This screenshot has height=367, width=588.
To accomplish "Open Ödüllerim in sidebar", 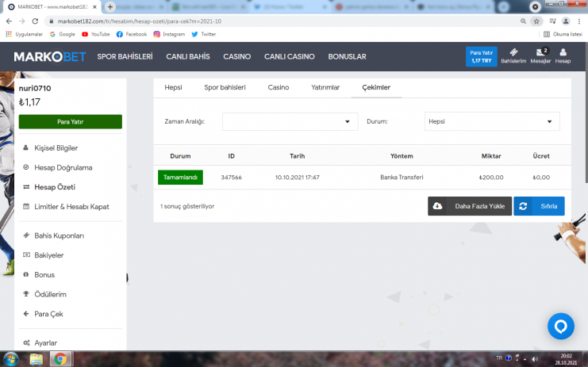I will pyautogui.click(x=50, y=294).
